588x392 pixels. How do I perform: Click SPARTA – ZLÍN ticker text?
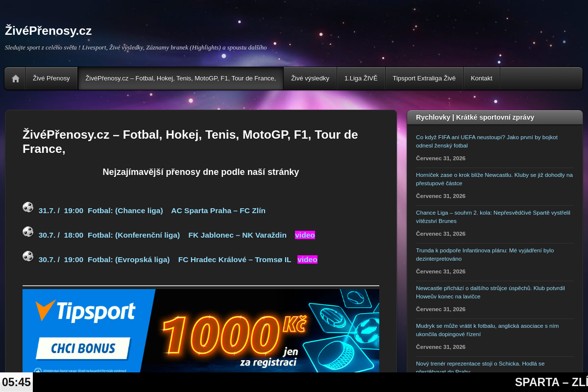pyautogui.click(x=551, y=382)
